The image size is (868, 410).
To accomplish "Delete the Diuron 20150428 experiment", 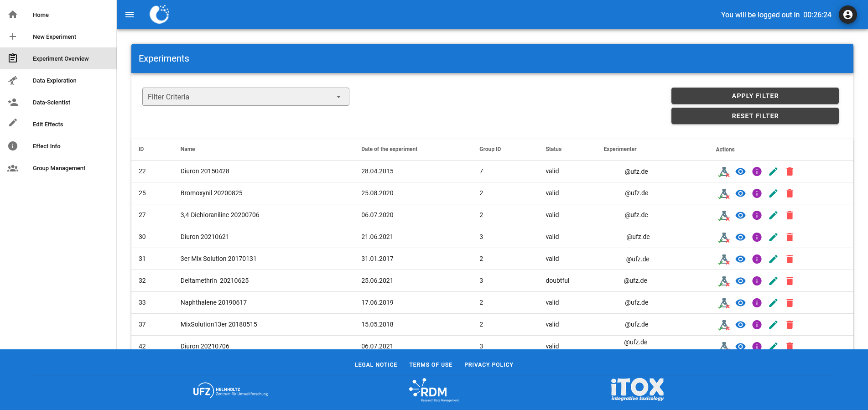I will [790, 171].
